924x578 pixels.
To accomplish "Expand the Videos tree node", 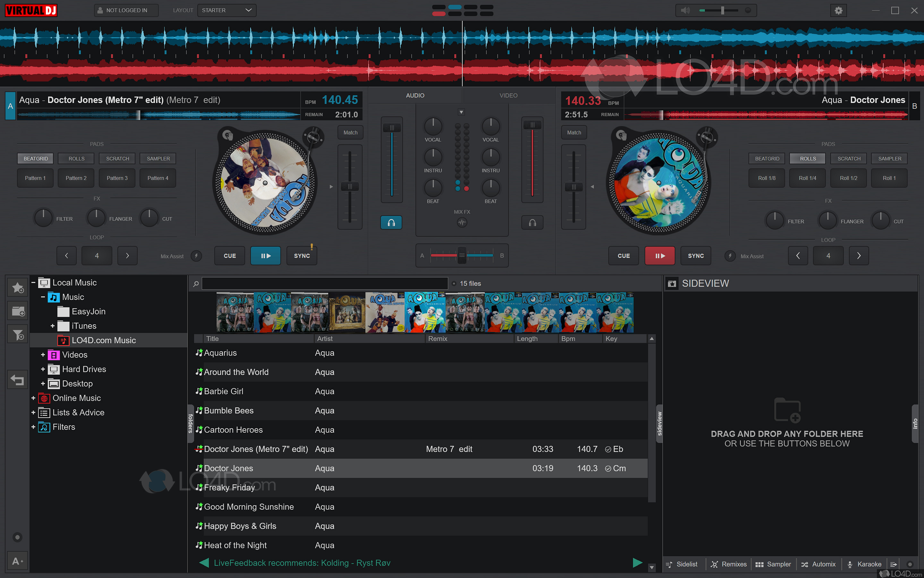I will click(x=43, y=355).
